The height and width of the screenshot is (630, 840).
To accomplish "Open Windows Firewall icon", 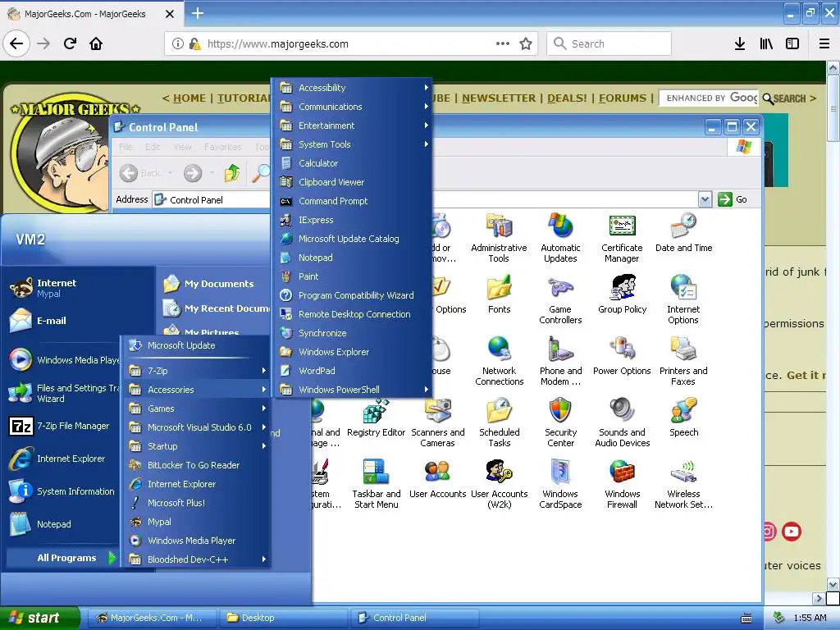I will [622, 484].
